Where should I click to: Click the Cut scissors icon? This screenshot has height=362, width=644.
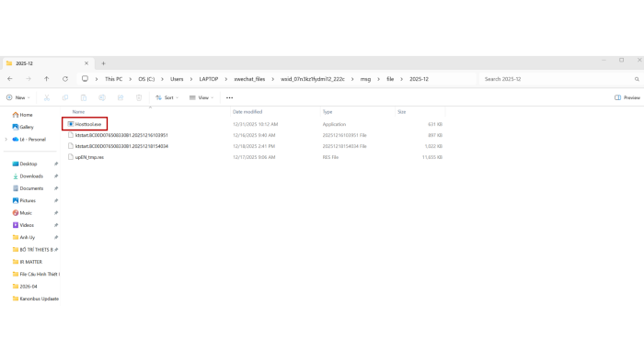pyautogui.click(x=47, y=97)
